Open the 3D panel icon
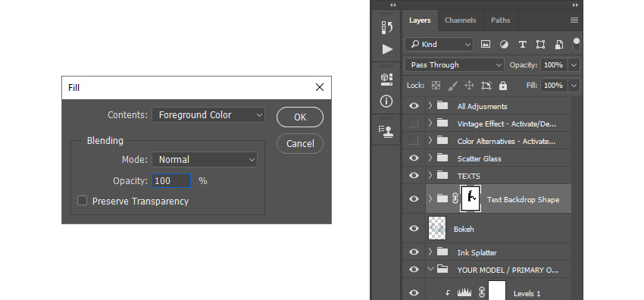The image size is (644, 300). 386,80
